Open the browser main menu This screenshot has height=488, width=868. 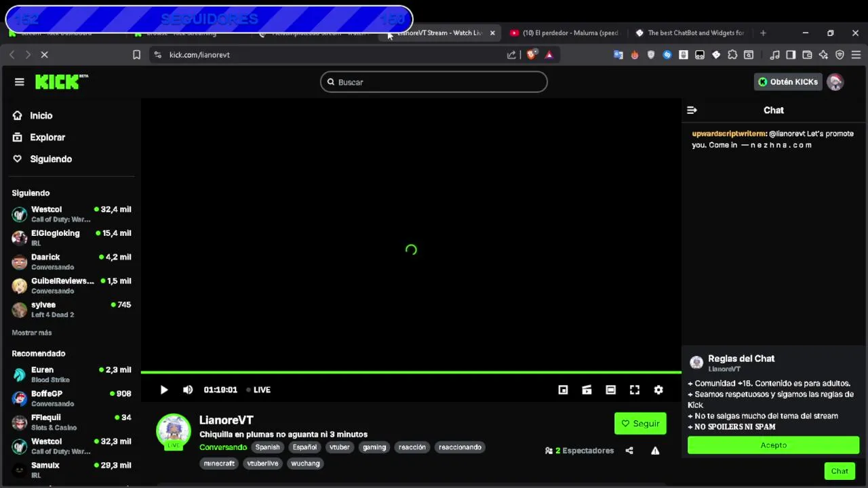tap(856, 55)
